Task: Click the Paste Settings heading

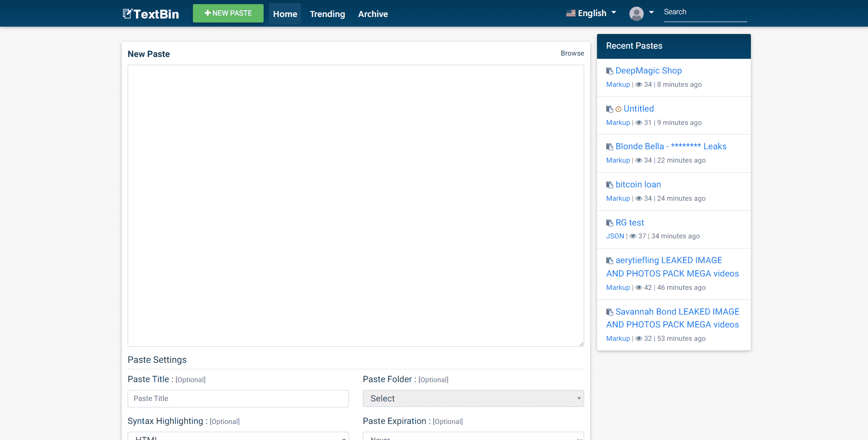Action: click(157, 360)
